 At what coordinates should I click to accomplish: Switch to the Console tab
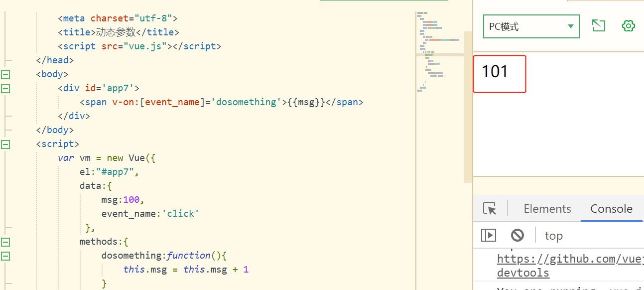(x=611, y=209)
